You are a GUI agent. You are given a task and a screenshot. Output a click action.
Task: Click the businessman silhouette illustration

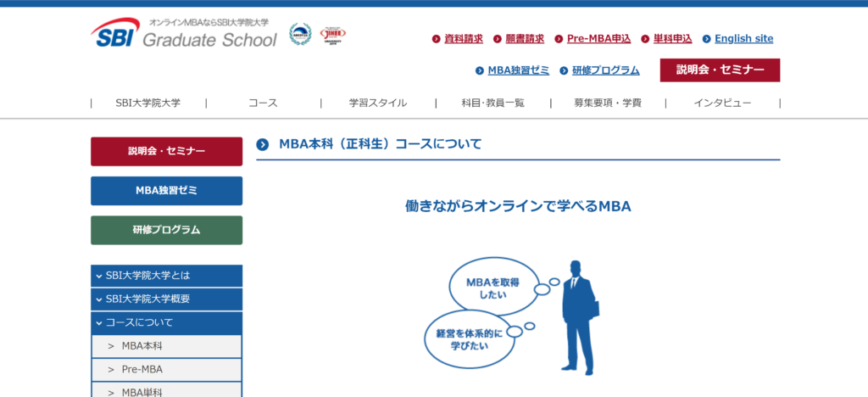[579, 316]
